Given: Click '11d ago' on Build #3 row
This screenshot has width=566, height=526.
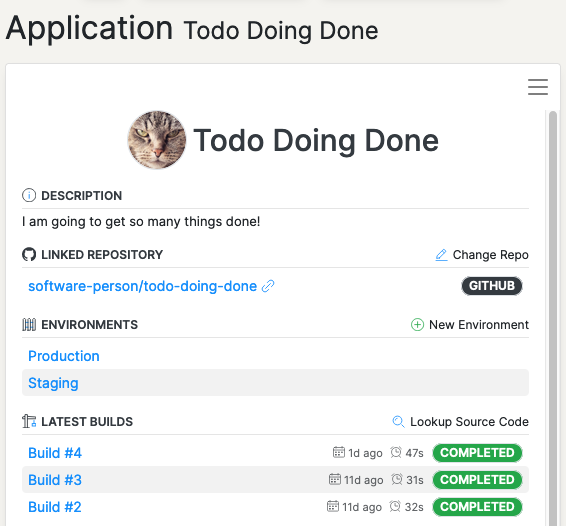Looking at the screenshot, I should 363,480.
